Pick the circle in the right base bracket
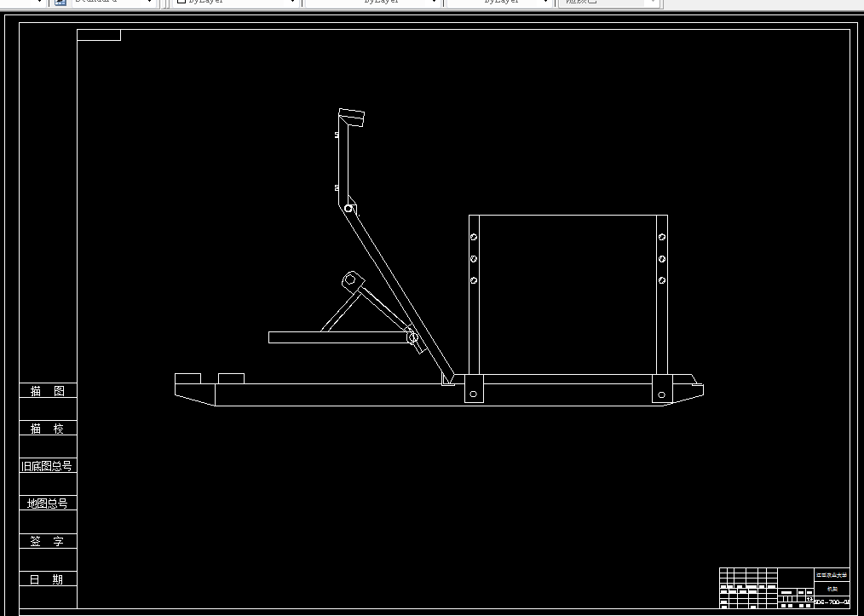Viewport: 864px width, 616px height. (x=662, y=394)
